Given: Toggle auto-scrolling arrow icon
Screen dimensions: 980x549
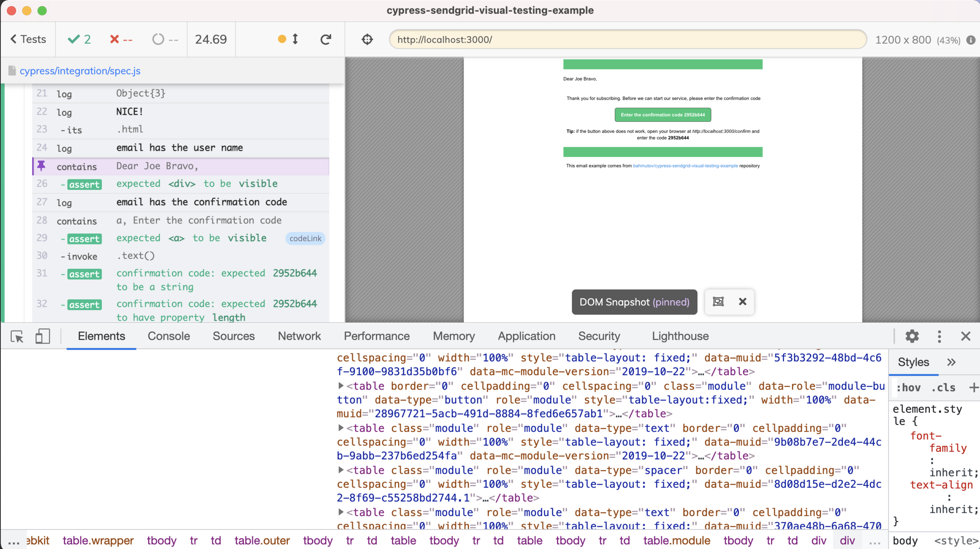Looking at the screenshot, I should 295,39.
